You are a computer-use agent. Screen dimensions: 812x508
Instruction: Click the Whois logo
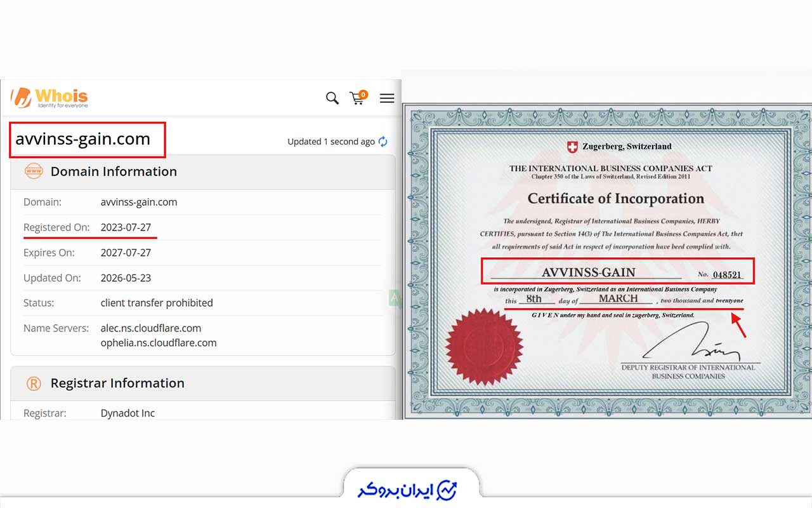[49, 97]
